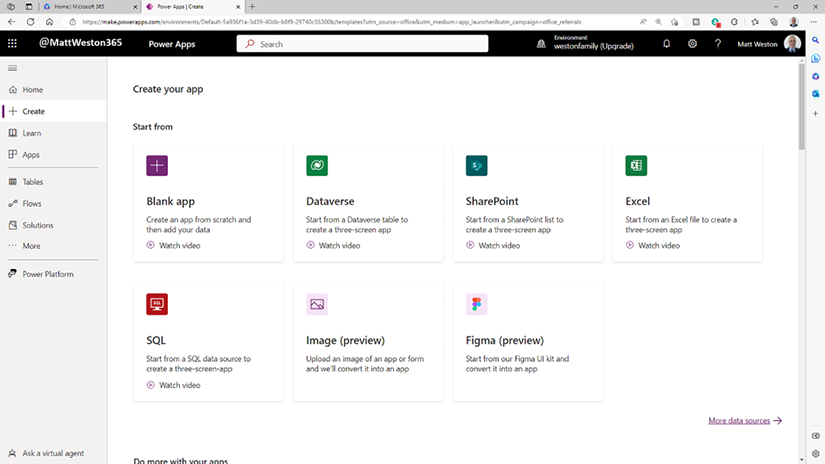Screen dimensions: 825x464
Task: Open help question mark icon
Action: click(x=718, y=44)
